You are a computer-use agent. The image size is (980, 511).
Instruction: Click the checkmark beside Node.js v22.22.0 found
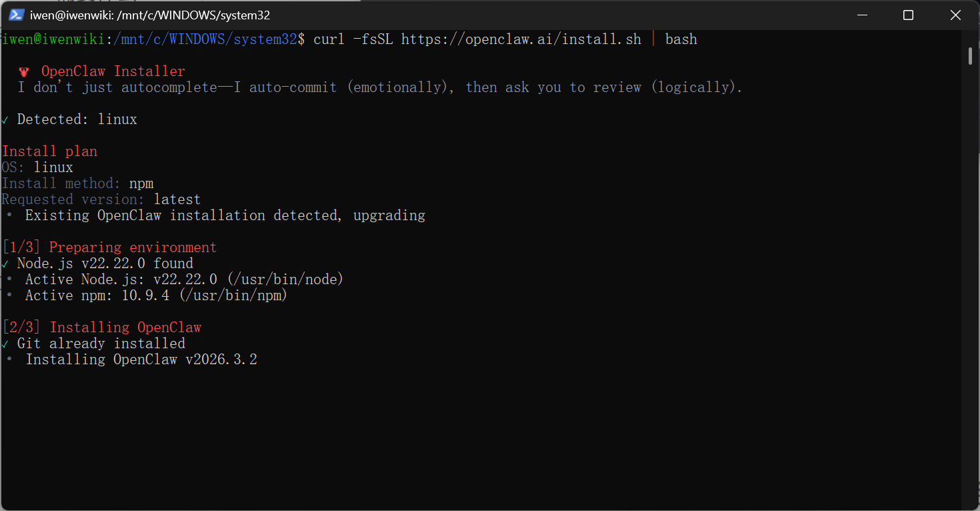click(x=5, y=264)
